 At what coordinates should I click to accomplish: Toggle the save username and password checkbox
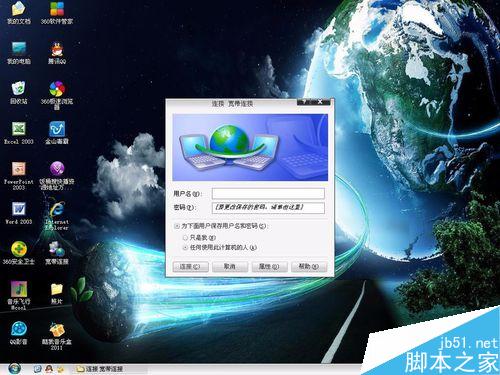pos(177,226)
